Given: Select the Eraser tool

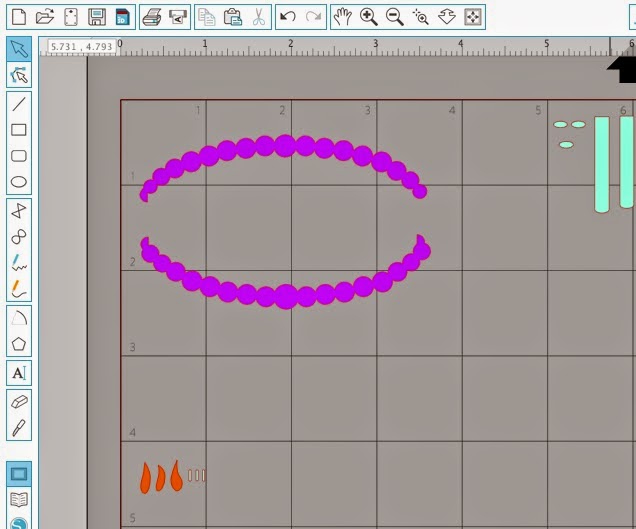Looking at the screenshot, I should [19, 402].
